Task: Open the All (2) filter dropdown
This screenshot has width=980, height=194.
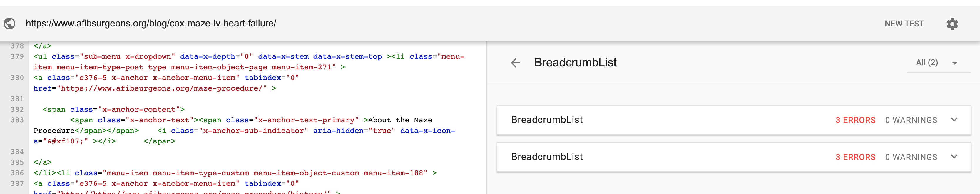Action: tap(936, 63)
